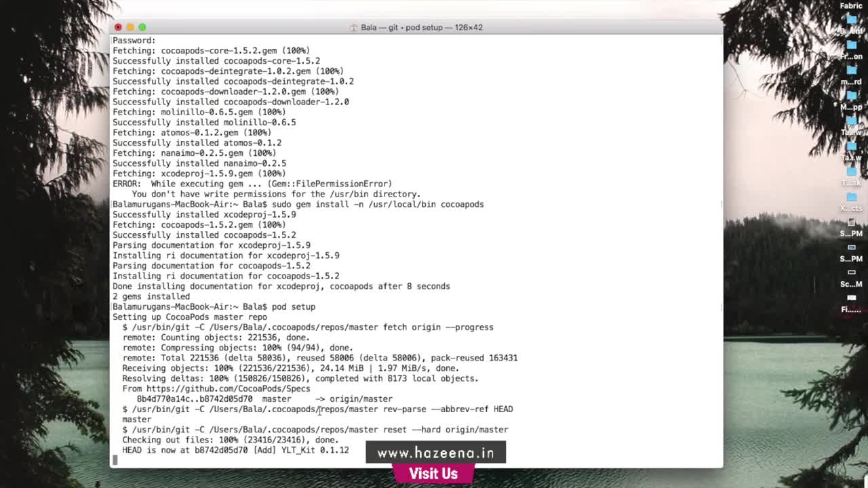868x488 pixels.
Task: Click 'Successfully installed cocoapods-1.5.2' line
Action: click(204, 235)
